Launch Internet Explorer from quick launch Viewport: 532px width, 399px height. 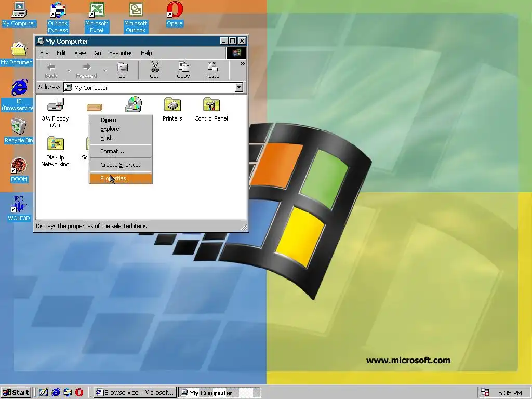[x=56, y=393]
